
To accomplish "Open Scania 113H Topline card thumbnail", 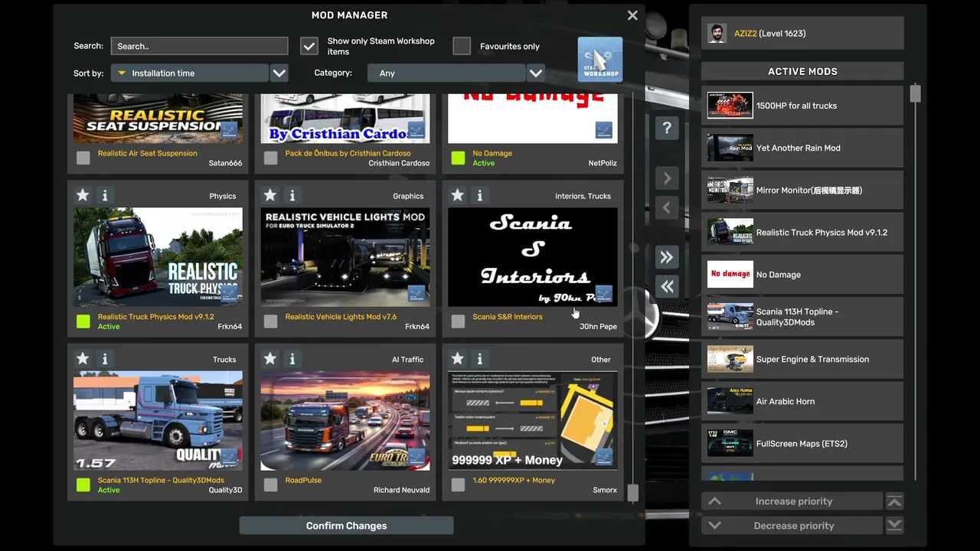I will [158, 421].
